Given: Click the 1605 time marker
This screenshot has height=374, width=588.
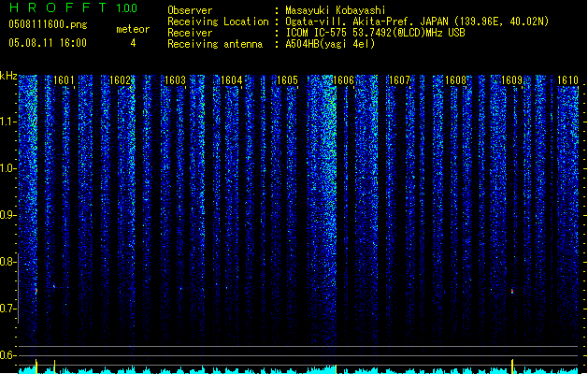Looking at the screenshot, I should (287, 80).
